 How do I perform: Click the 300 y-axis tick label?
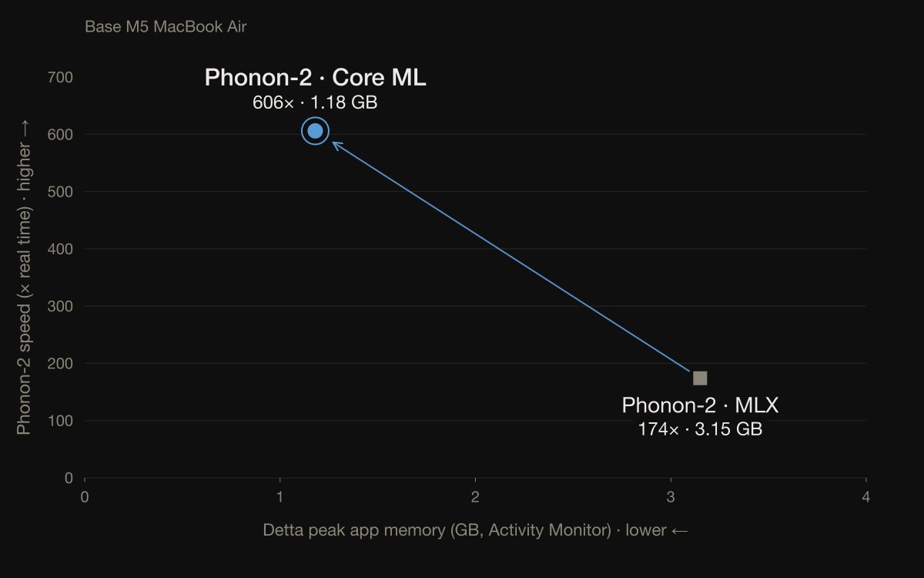60,307
